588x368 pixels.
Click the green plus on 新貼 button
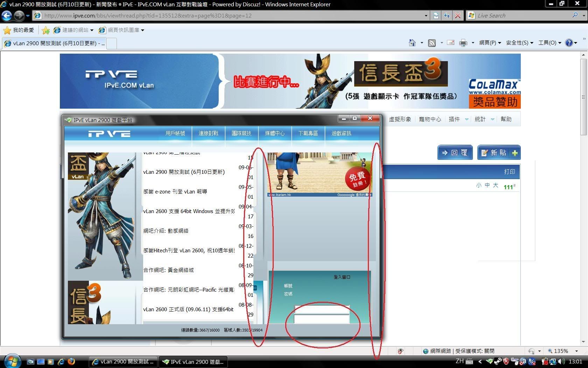[515, 153]
